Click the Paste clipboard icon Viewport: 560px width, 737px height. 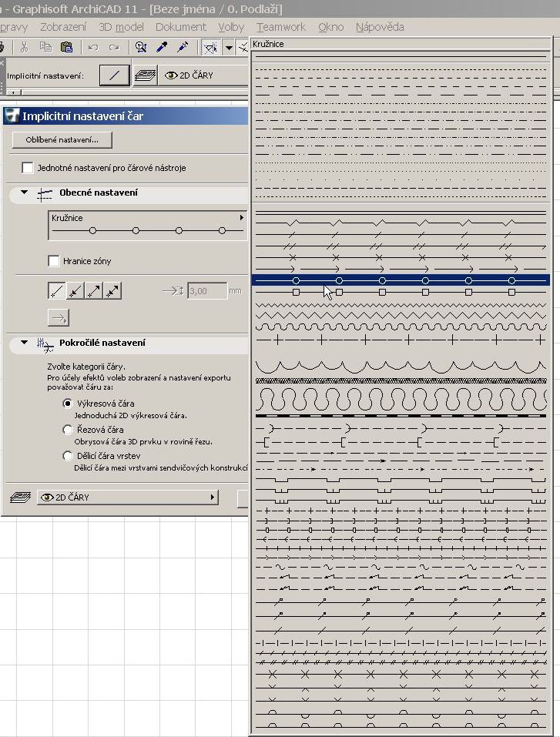(x=67, y=47)
